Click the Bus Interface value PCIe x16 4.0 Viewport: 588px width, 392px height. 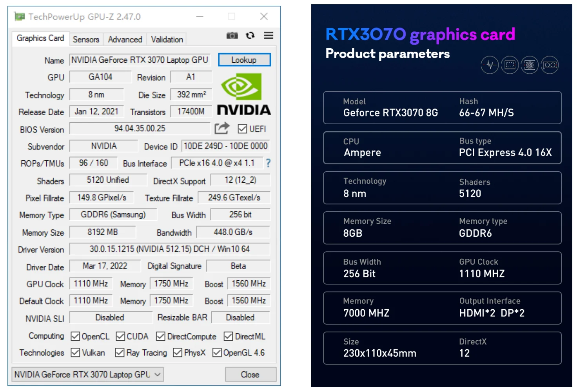[217, 163]
